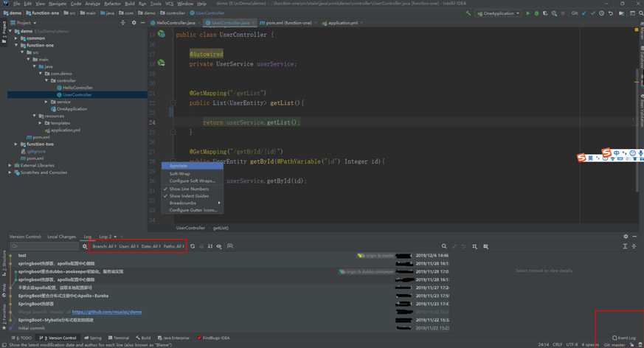Click the git commit checkmark icon
The width and height of the screenshot is (644, 348).
click(592, 13)
